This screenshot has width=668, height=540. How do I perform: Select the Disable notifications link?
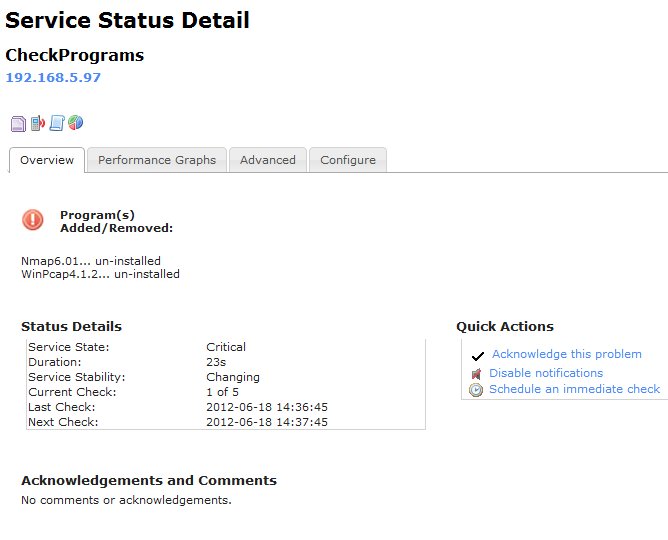pyautogui.click(x=545, y=373)
